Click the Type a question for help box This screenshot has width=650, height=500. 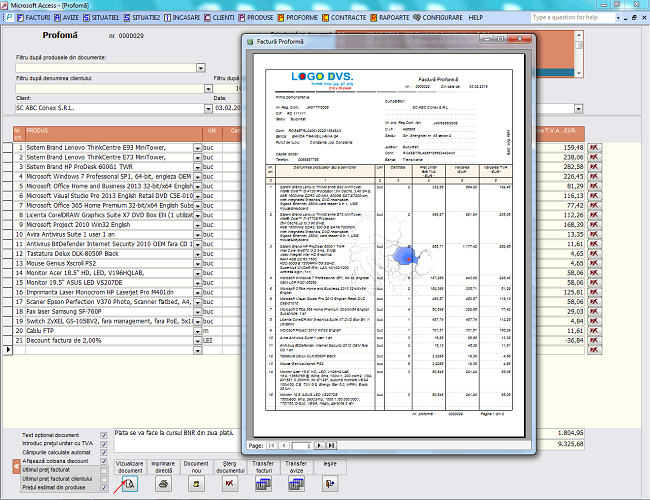pyautogui.click(x=572, y=17)
